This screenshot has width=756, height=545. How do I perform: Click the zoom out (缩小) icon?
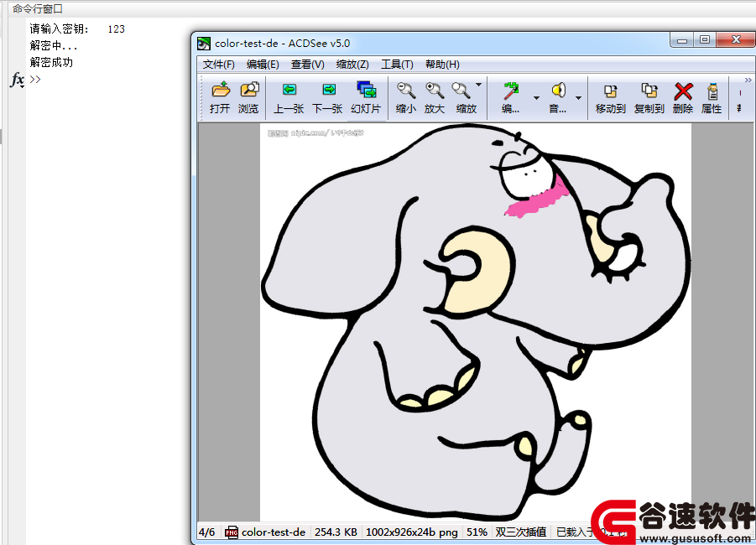click(x=406, y=90)
